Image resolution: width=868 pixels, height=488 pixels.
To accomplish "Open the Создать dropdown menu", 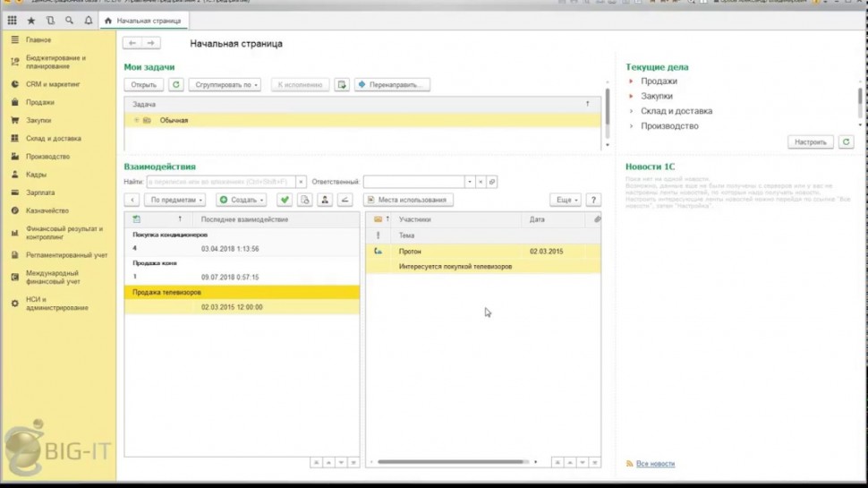I will pyautogui.click(x=242, y=200).
